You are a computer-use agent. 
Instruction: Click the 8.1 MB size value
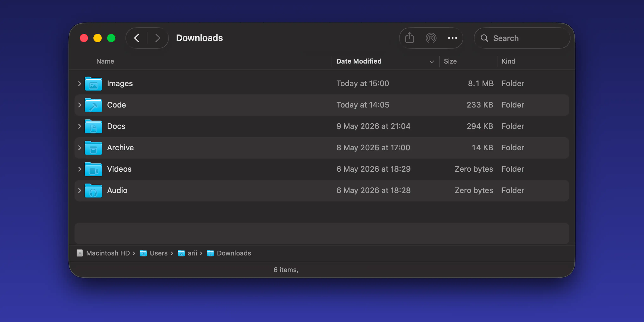(480, 83)
